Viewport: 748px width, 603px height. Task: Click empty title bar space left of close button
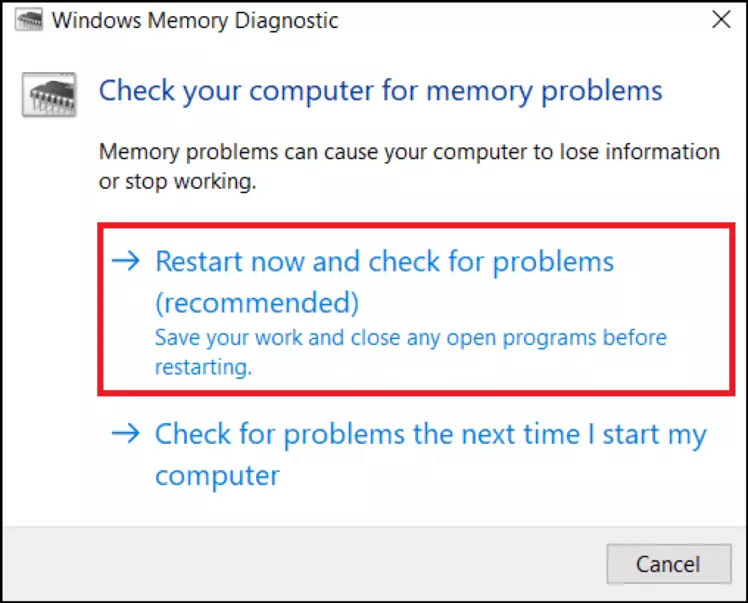[520, 20]
